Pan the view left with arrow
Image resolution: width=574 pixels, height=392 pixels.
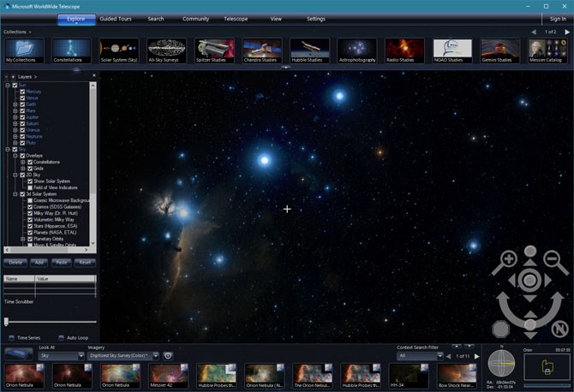pyautogui.click(x=512, y=281)
